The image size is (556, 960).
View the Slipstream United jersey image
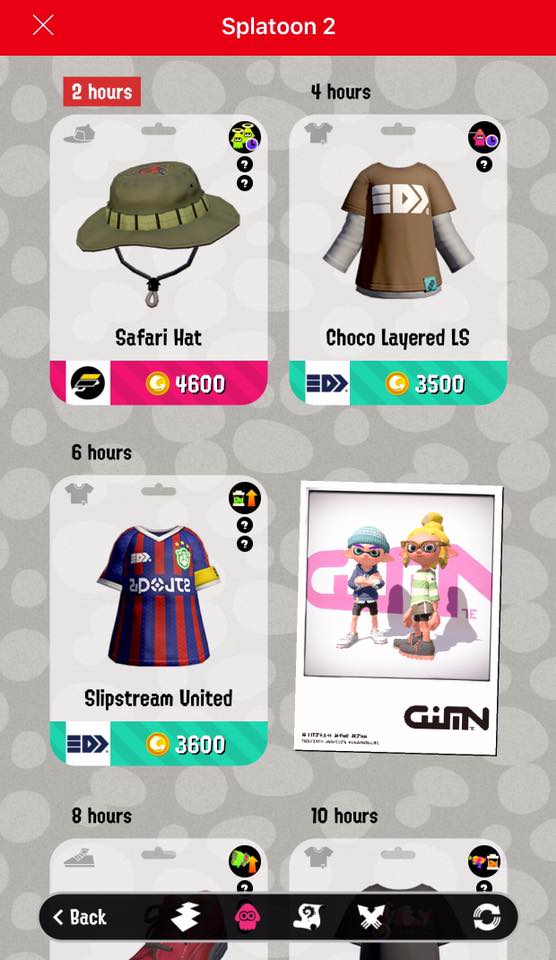pyautogui.click(x=158, y=594)
